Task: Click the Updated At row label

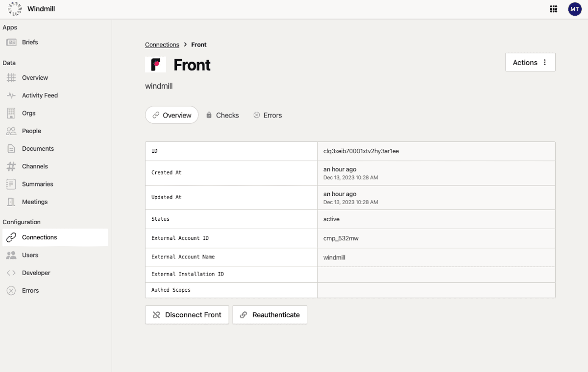Action: 167,197
